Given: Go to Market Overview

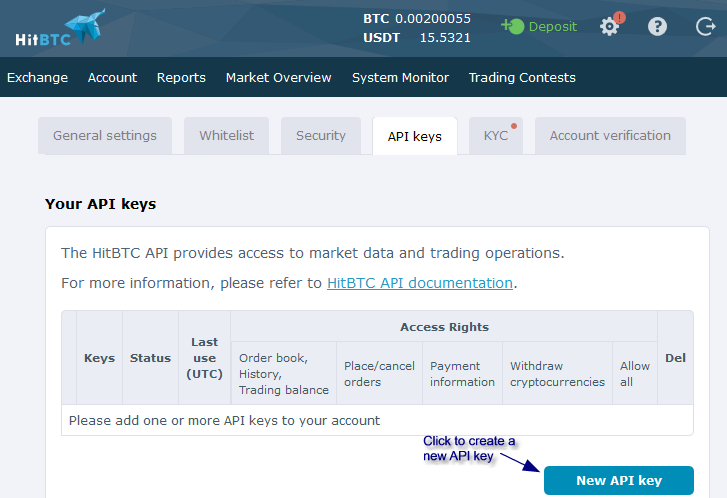Looking at the screenshot, I should [279, 77].
